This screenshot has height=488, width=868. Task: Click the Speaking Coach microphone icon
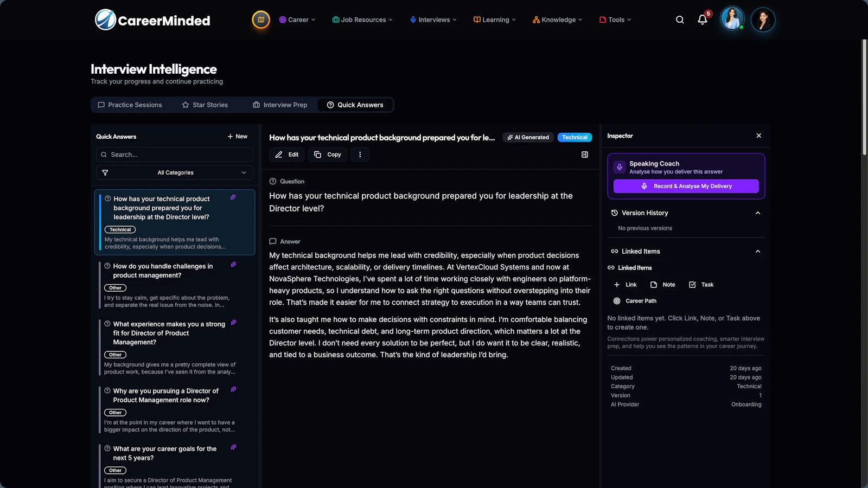pos(620,167)
